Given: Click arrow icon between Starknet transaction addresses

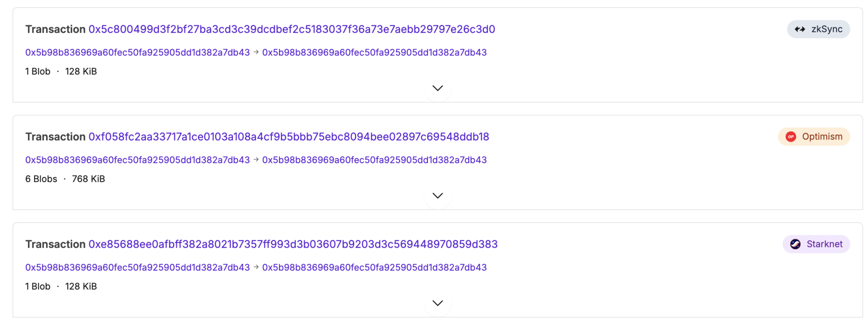Looking at the screenshot, I should (256, 267).
